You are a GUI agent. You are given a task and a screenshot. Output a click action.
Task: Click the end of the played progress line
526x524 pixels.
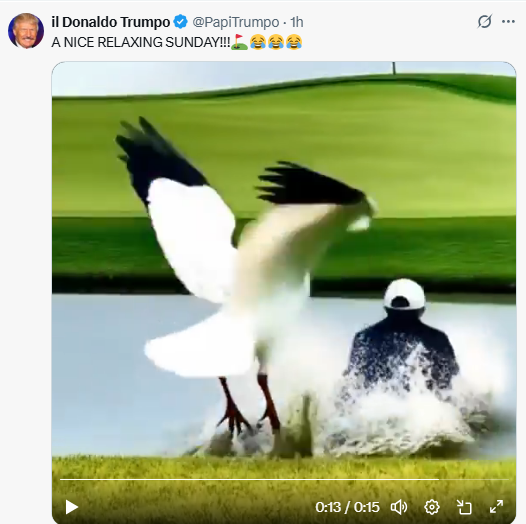click(x=438, y=480)
